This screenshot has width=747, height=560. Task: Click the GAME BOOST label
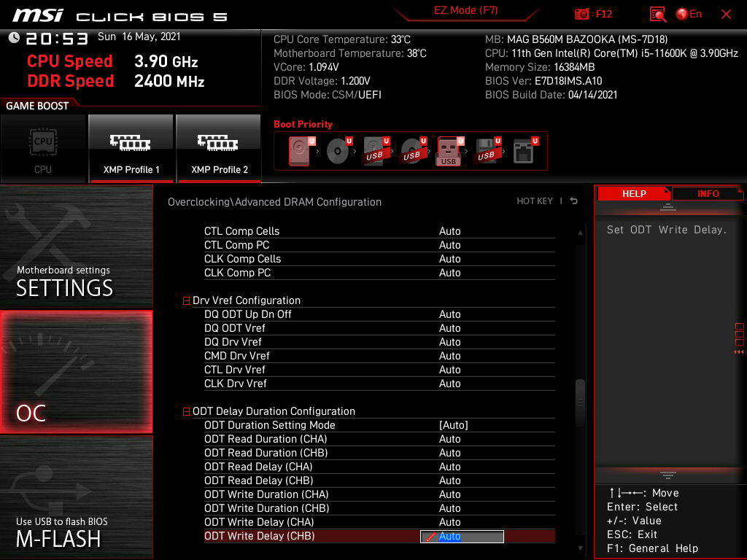click(x=37, y=106)
